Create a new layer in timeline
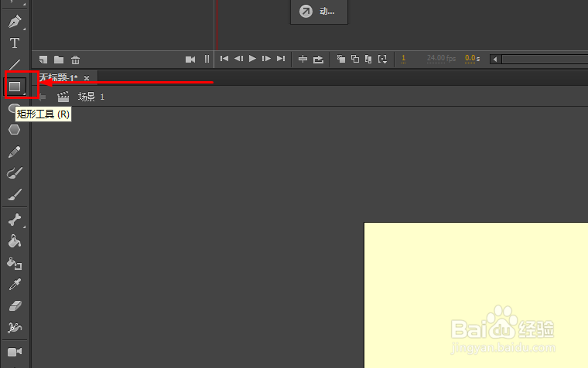The width and height of the screenshot is (588, 368). click(43, 60)
